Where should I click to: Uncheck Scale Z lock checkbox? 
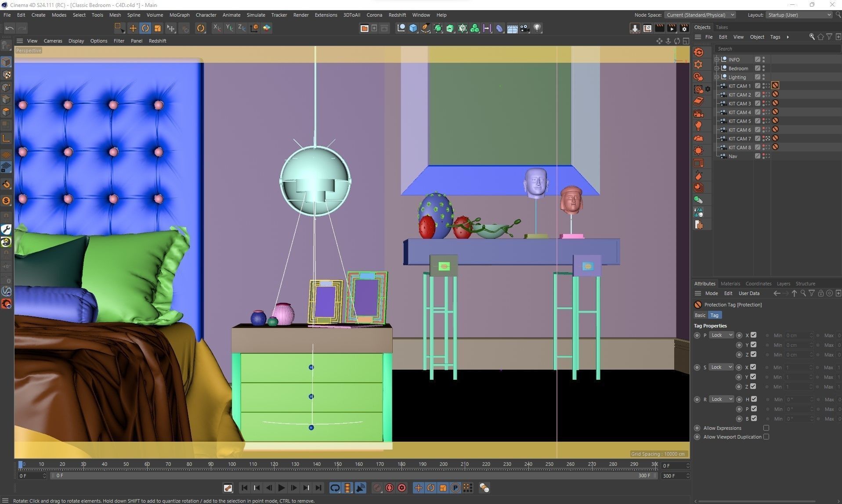(x=754, y=386)
